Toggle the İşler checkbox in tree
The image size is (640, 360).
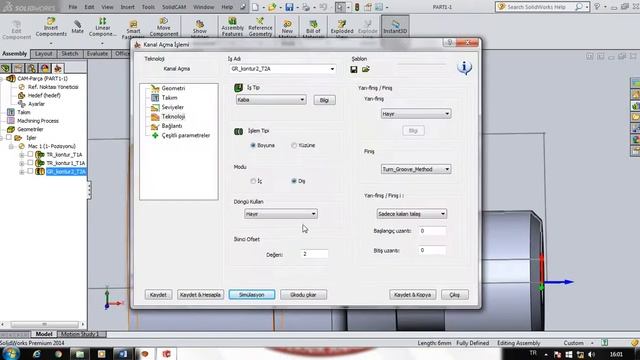pos(9,138)
